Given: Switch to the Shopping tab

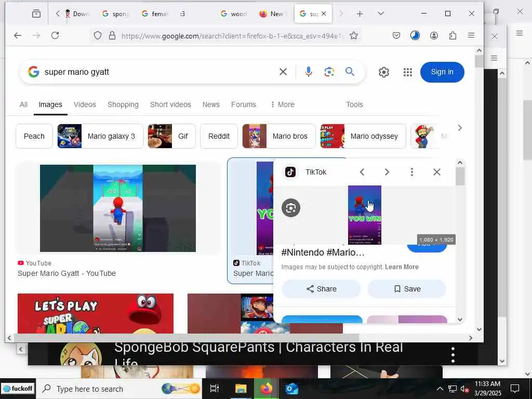Looking at the screenshot, I should (x=123, y=104).
